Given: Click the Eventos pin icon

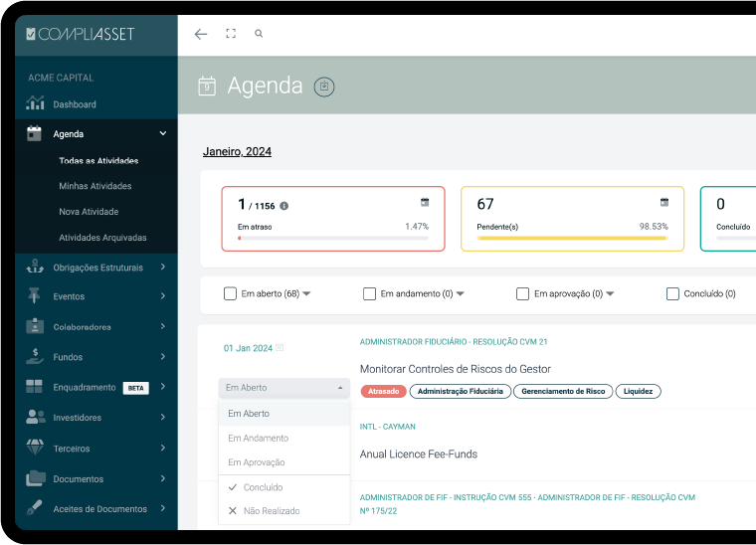Looking at the screenshot, I should (34, 295).
